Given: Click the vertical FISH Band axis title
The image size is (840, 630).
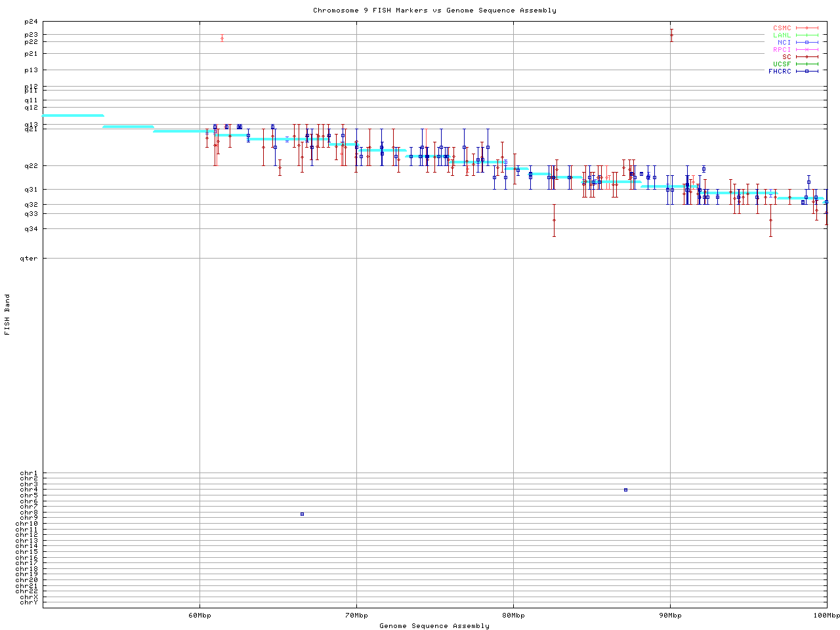Looking at the screenshot, I should click(8, 314).
